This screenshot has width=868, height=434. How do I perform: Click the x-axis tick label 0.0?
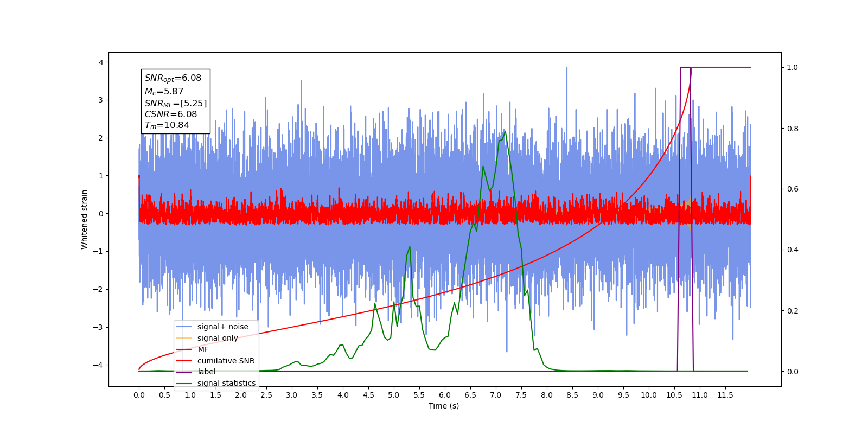point(139,395)
